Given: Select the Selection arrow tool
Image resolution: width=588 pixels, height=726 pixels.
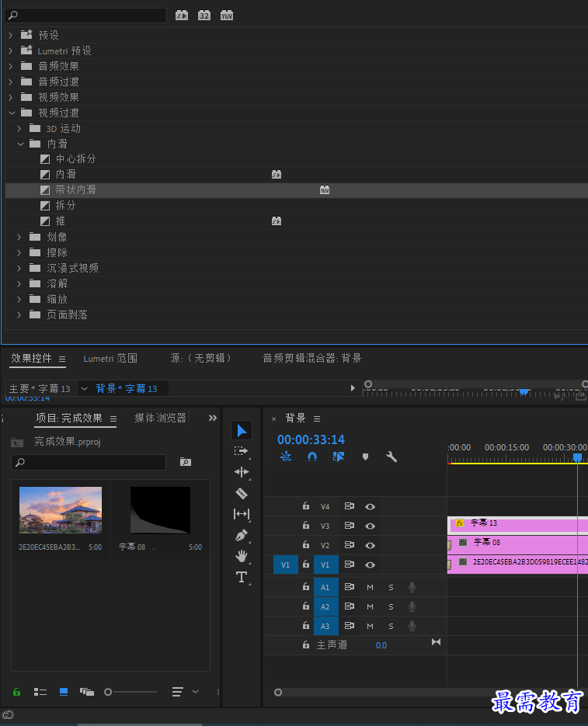Looking at the screenshot, I should click(x=242, y=430).
